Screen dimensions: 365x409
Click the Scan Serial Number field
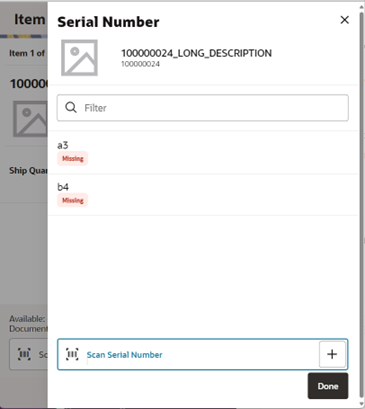[x=203, y=354]
